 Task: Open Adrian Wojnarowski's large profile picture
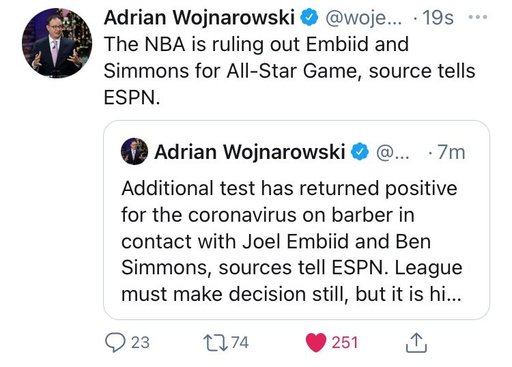(57, 43)
